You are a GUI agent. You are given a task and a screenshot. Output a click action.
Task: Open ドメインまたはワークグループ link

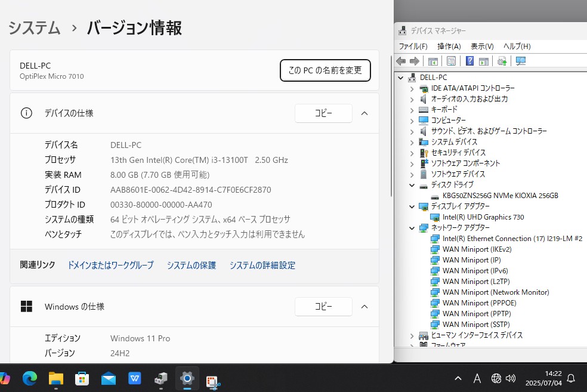(110, 265)
